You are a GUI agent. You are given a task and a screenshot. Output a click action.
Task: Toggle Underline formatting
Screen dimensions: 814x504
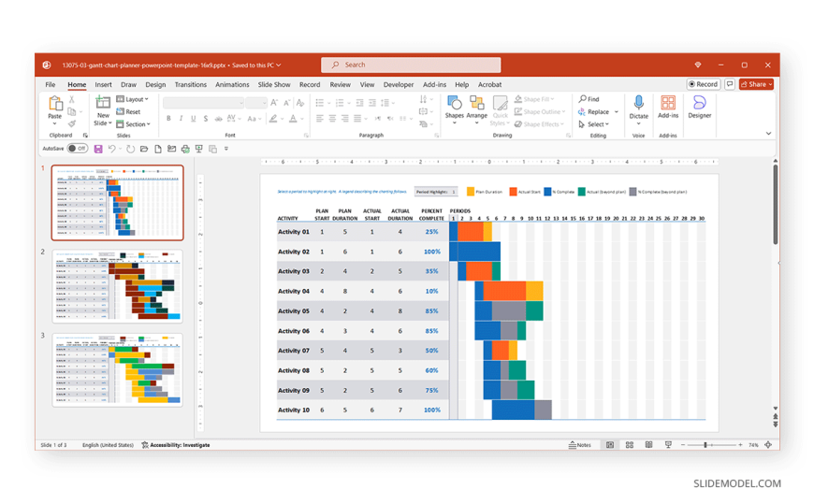tap(193, 119)
